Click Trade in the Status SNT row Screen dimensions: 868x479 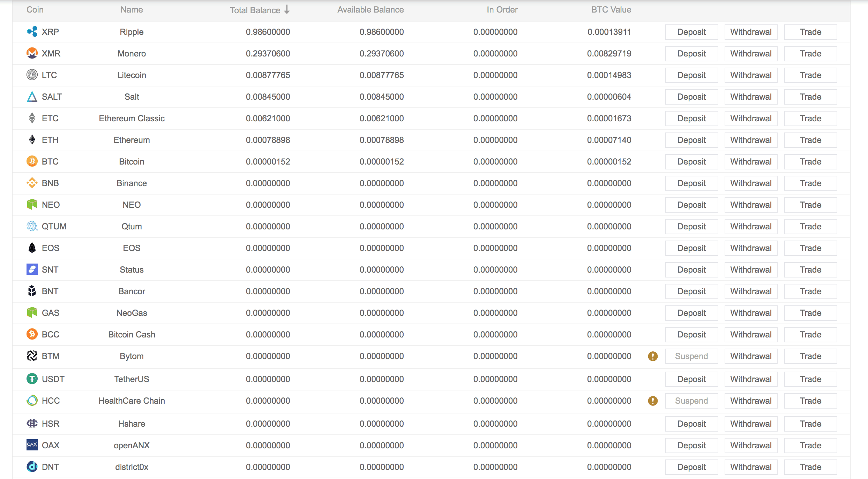click(x=811, y=270)
